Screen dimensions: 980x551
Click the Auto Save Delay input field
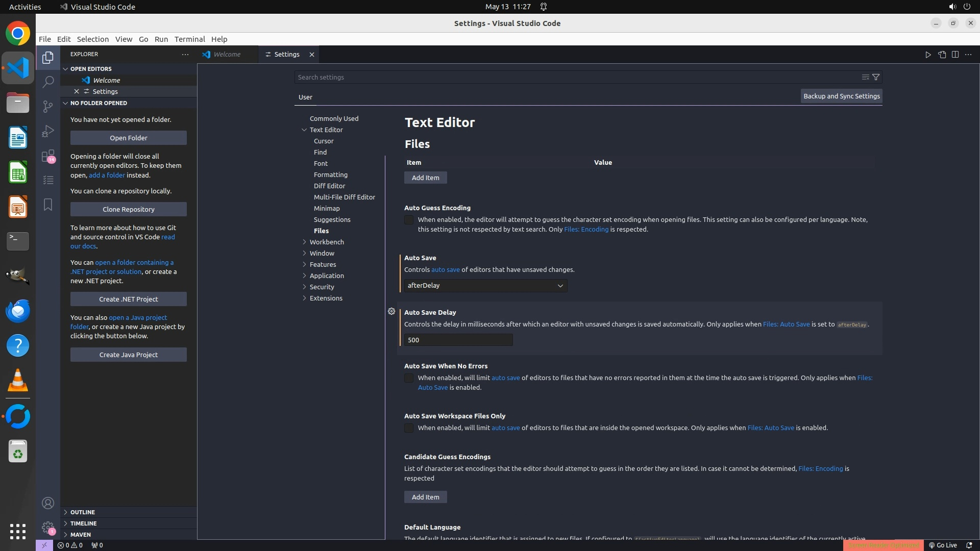[458, 340]
